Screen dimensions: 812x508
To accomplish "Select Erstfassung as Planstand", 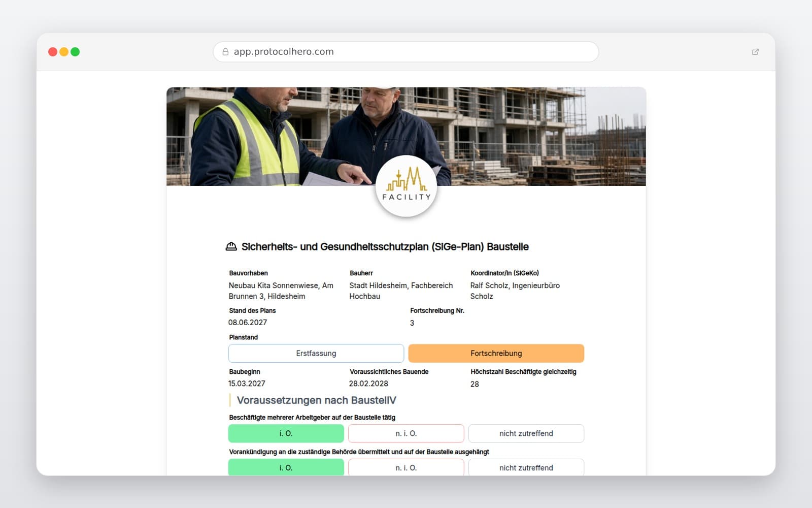I will (316, 353).
